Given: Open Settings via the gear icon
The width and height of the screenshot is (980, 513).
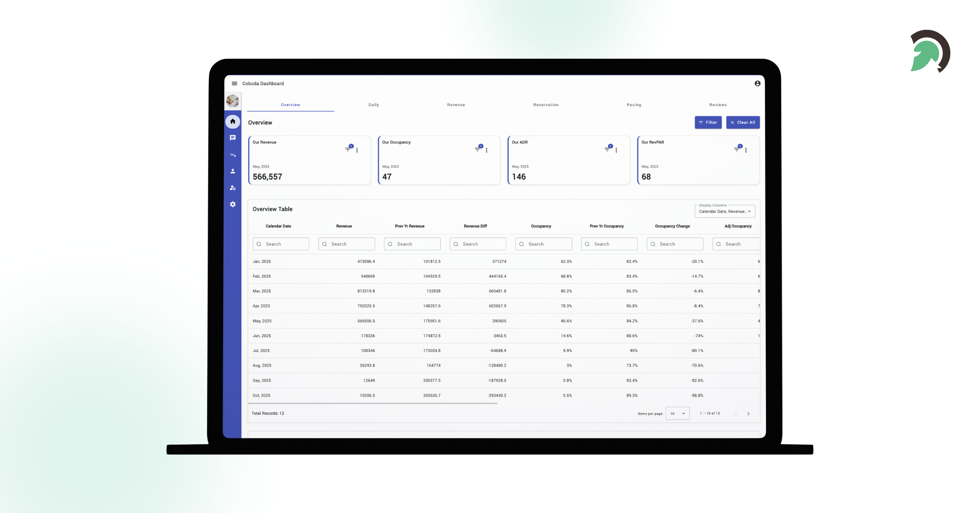Looking at the screenshot, I should (233, 204).
